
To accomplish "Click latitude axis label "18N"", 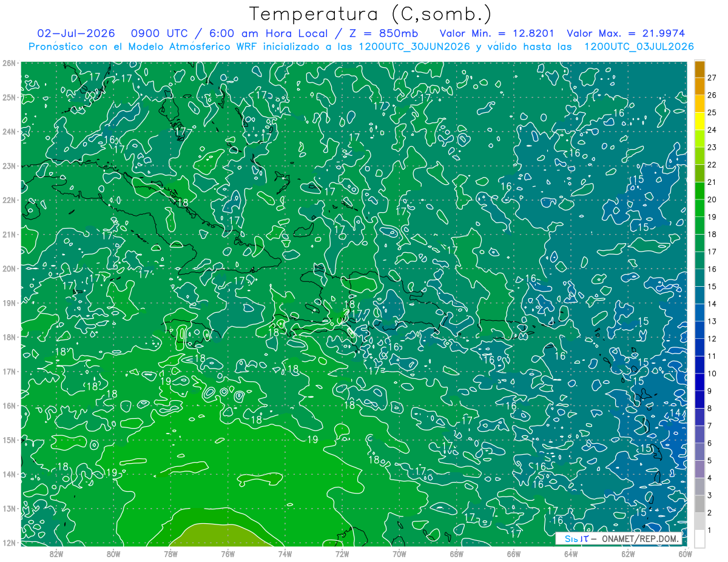I will (x=9, y=336).
